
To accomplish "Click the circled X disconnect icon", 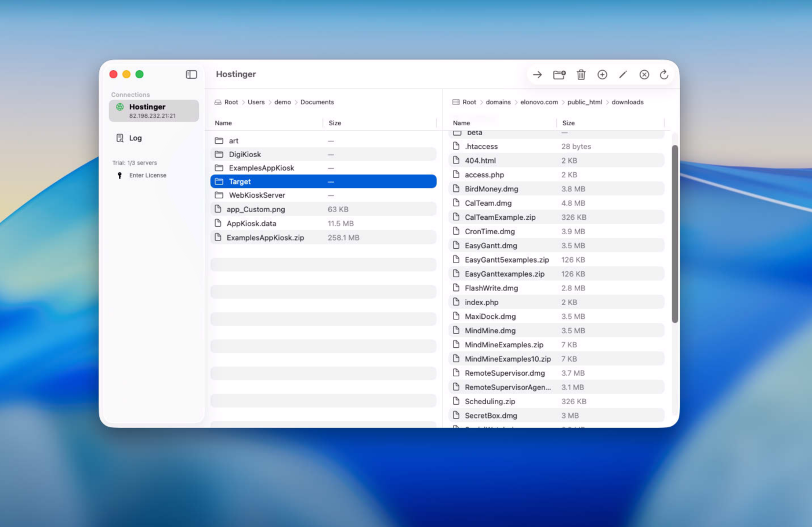I will (644, 75).
